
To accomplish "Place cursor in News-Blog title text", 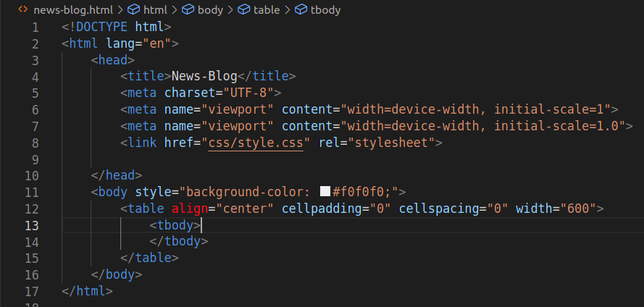I will coord(204,76).
